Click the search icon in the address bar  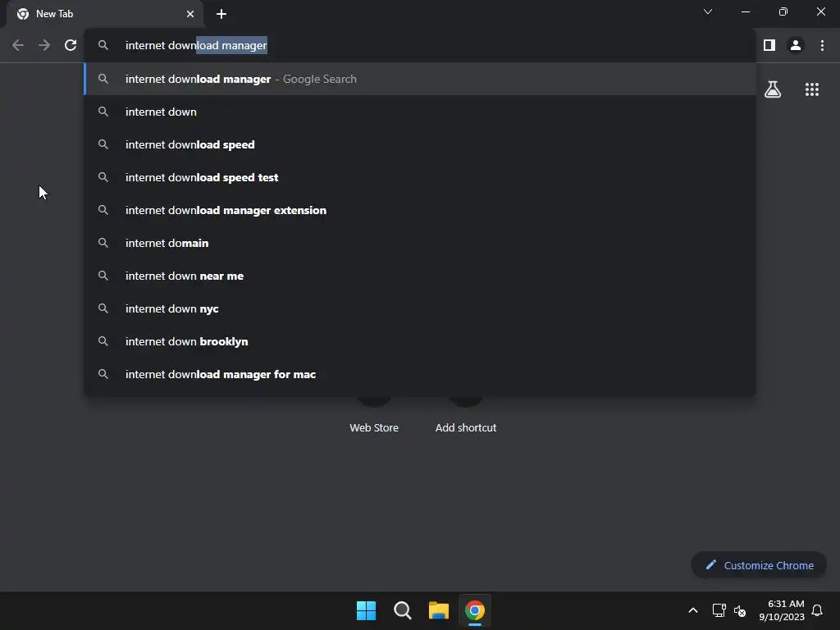pos(103,46)
